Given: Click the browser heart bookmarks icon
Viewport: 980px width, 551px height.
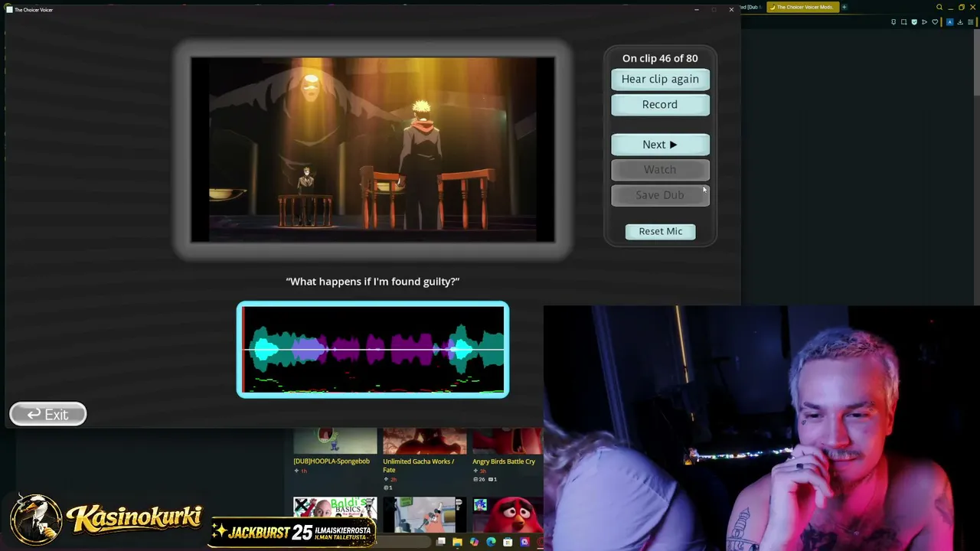Looking at the screenshot, I should 935,22.
